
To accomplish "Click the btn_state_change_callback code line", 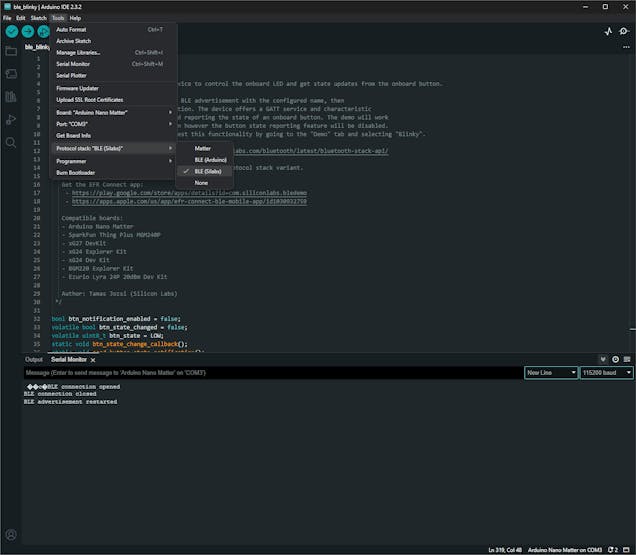I will tap(120, 344).
